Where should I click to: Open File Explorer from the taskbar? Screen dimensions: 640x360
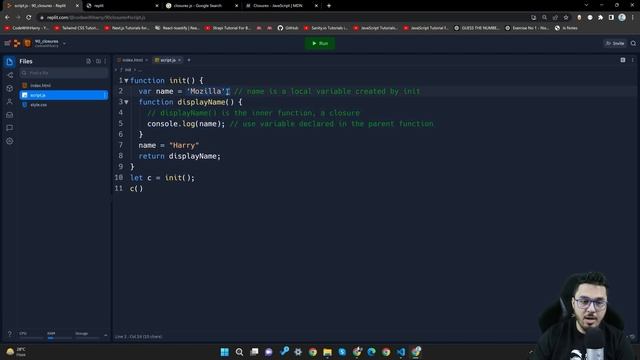click(x=327, y=352)
